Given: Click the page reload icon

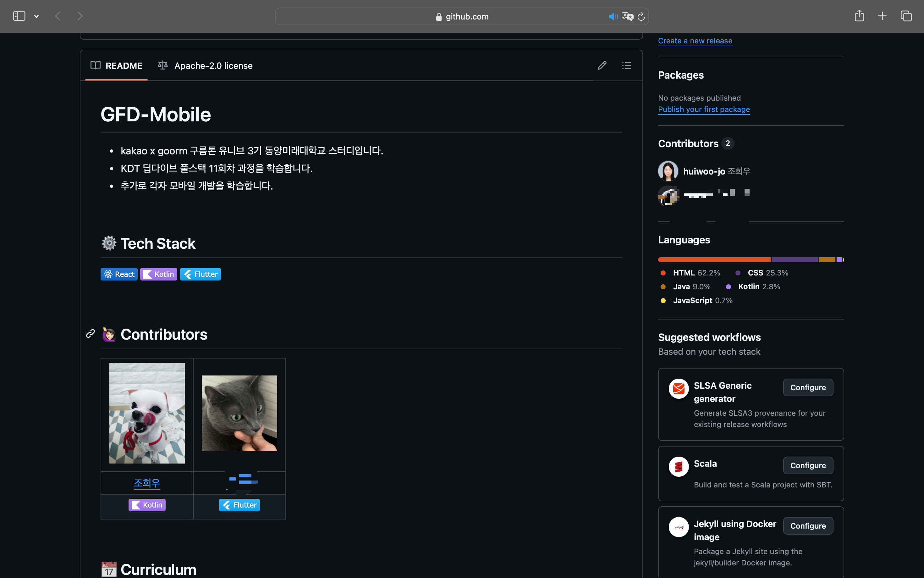Looking at the screenshot, I should 641,16.
